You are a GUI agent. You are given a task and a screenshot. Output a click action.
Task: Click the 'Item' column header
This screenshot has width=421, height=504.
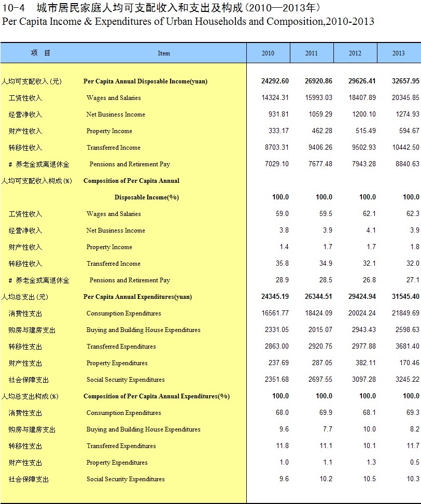(x=164, y=53)
